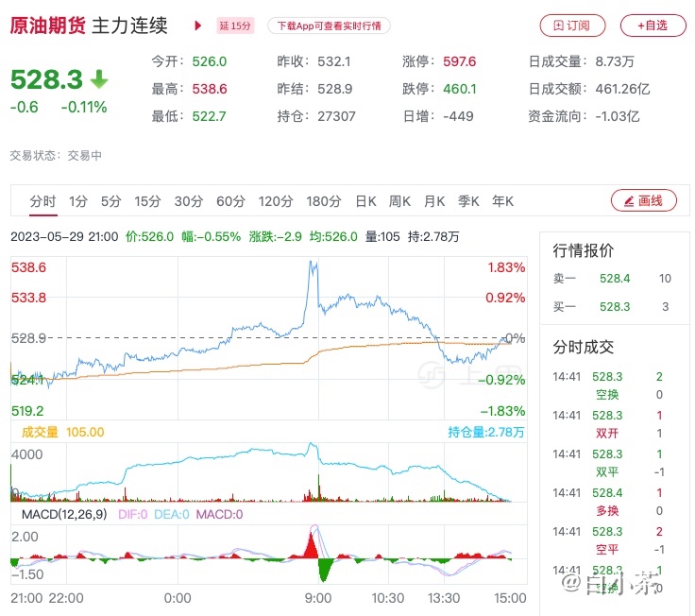Viewport: 695px width, 616px height.
Task: Click the 0:00 time axis marker
Action: click(x=178, y=598)
